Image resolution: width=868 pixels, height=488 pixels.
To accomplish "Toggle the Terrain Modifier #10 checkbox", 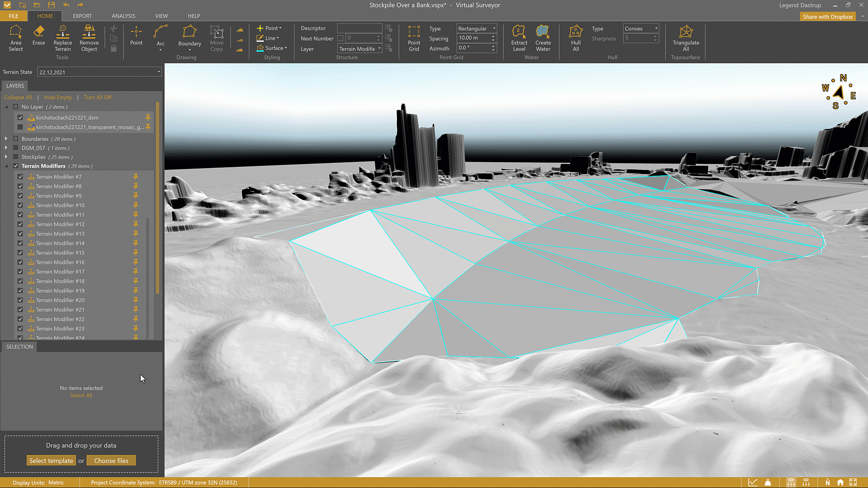I will click(x=20, y=206).
